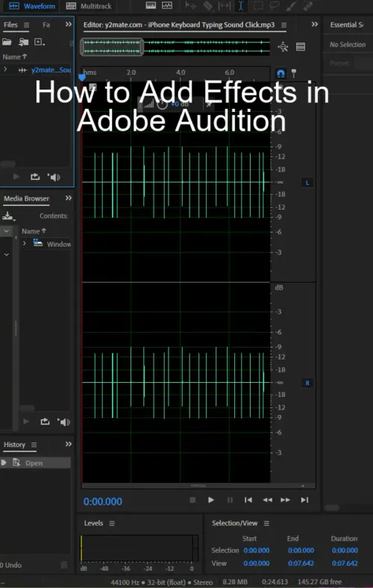Edit the View End value 0:07.642

pos(301,563)
